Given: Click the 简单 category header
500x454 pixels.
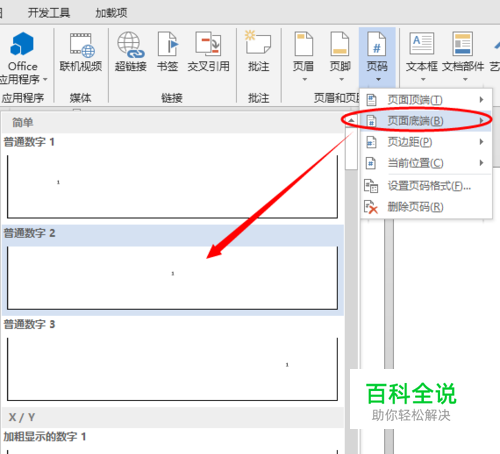Looking at the screenshot, I should click(173, 123).
